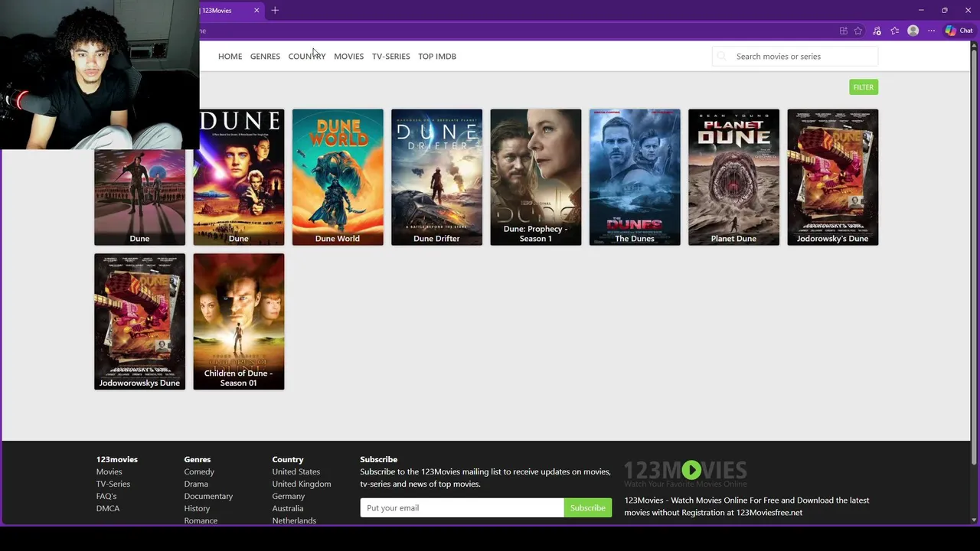This screenshot has height=551, width=980.
Task: Open the media control music note icon
Action: click(877, 31)
